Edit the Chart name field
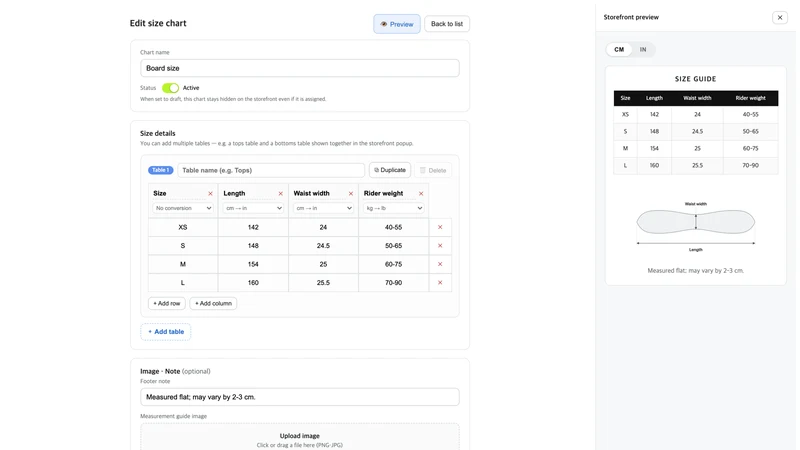Image resolution: width=800 pixels, height=450 pixels. 300,68
